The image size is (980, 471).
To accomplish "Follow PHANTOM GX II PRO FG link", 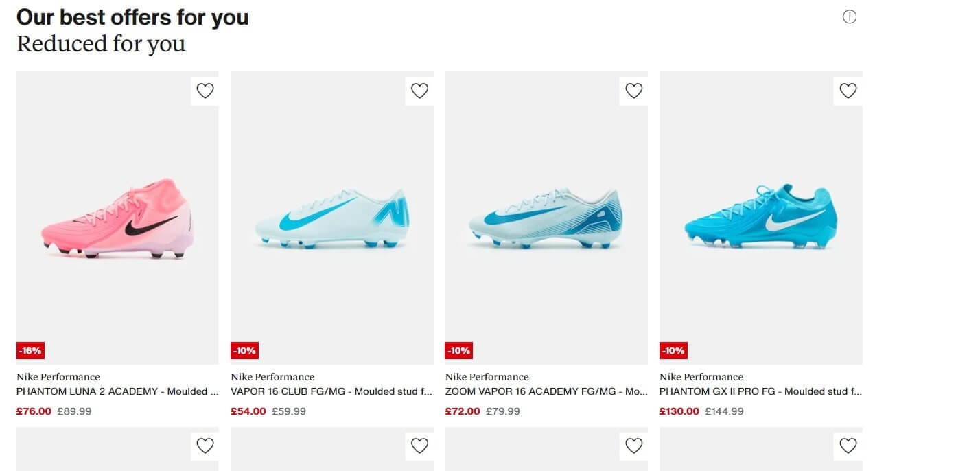I will [760, 391].
